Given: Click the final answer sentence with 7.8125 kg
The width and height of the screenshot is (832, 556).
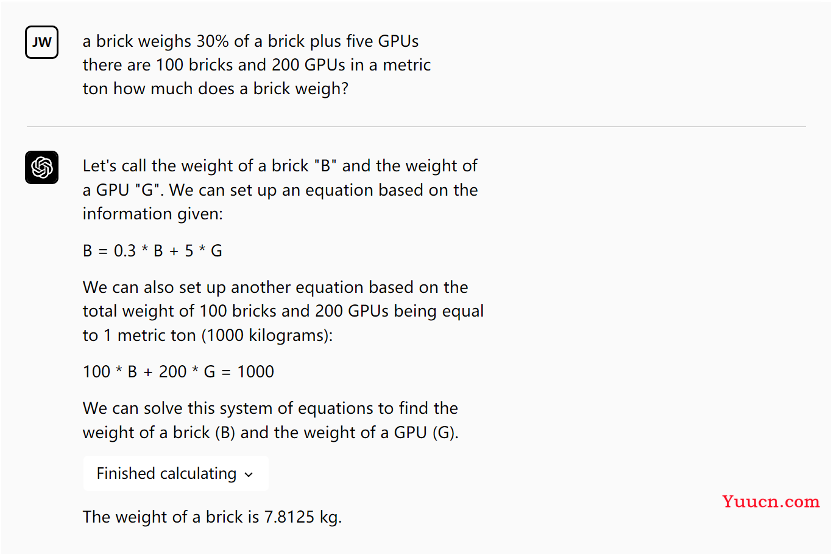Looking at the screenshot, I should pos(212,517).
